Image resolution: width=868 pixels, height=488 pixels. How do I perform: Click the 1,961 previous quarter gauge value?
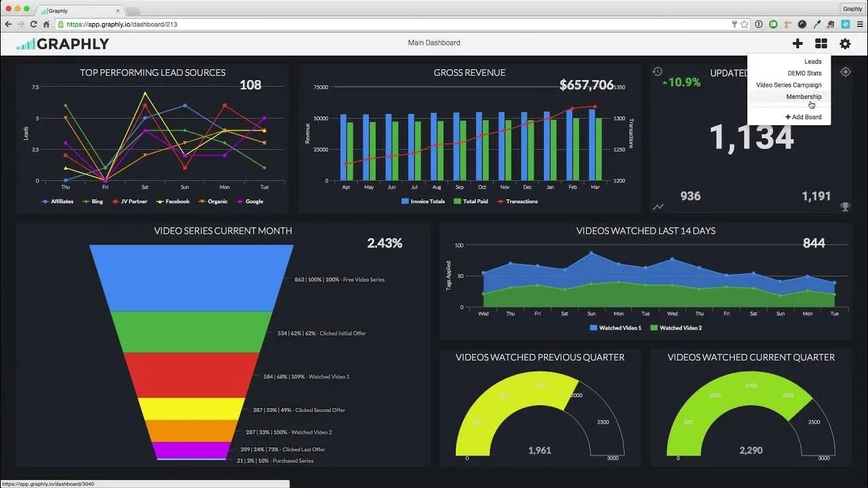pyautogui.click(x=540, y=450)
